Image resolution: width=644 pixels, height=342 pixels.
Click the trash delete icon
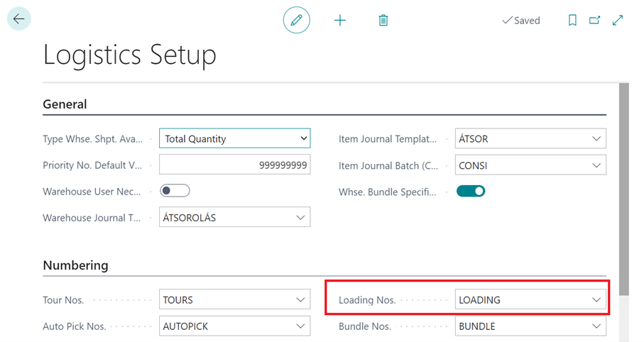pos(383,20)
